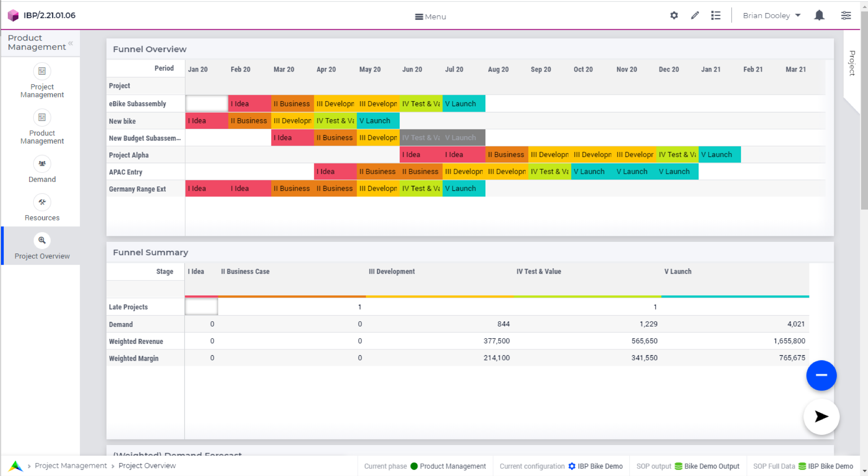Open the Brian Dooley user dropdown
Image resolution: width=868 pixels, height=476 pixels.
772,16
